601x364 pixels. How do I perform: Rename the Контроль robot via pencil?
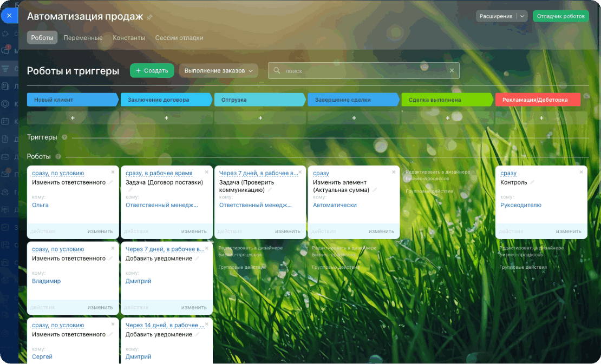coord(532,183)
